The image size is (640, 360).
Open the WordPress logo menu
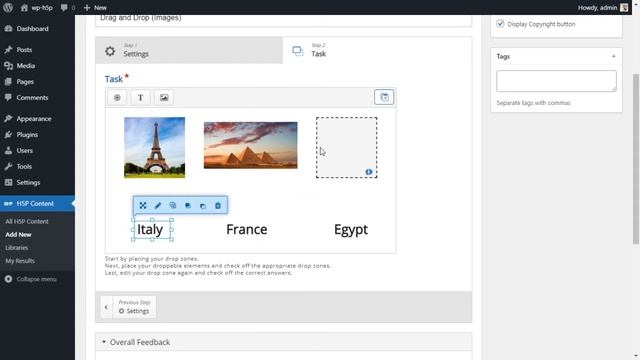coord(8,7)
